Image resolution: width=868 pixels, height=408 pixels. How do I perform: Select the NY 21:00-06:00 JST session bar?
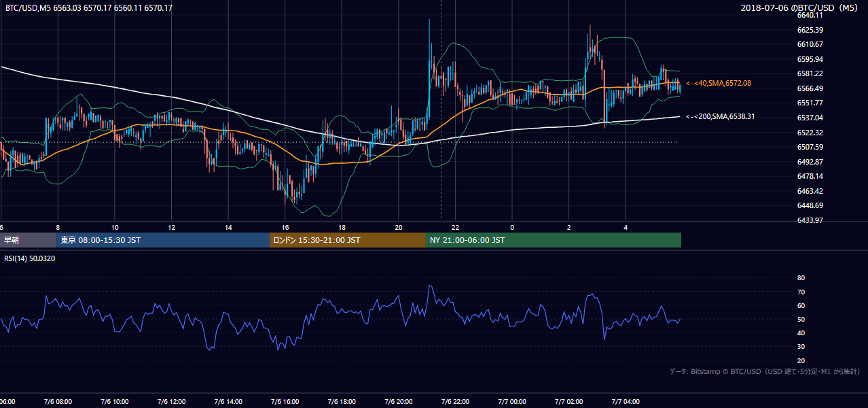click(554, 240)
